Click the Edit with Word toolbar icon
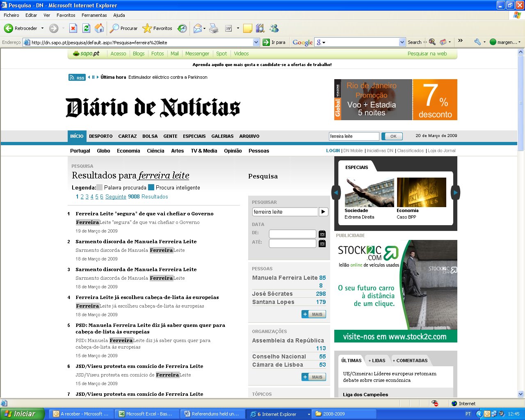Image resolution: width=525 pixels, height=420 pixels. [x=228, y=28]
